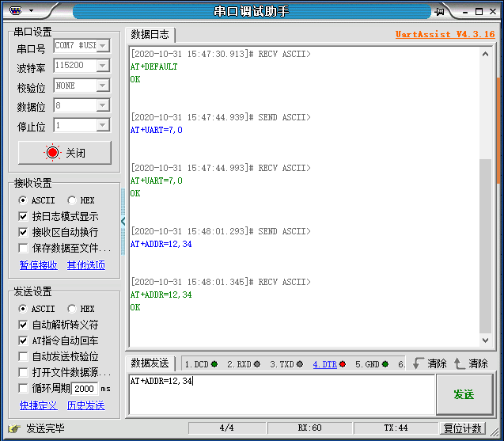Switch to the 数据日志 tab
The height and width of the screenshot is (441, 504).
[150, 34]
